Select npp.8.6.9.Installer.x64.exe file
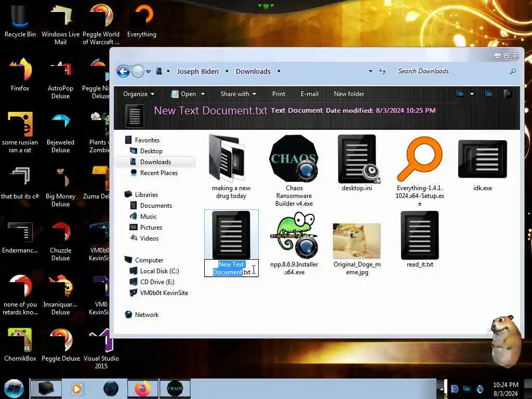 point(294,243)
